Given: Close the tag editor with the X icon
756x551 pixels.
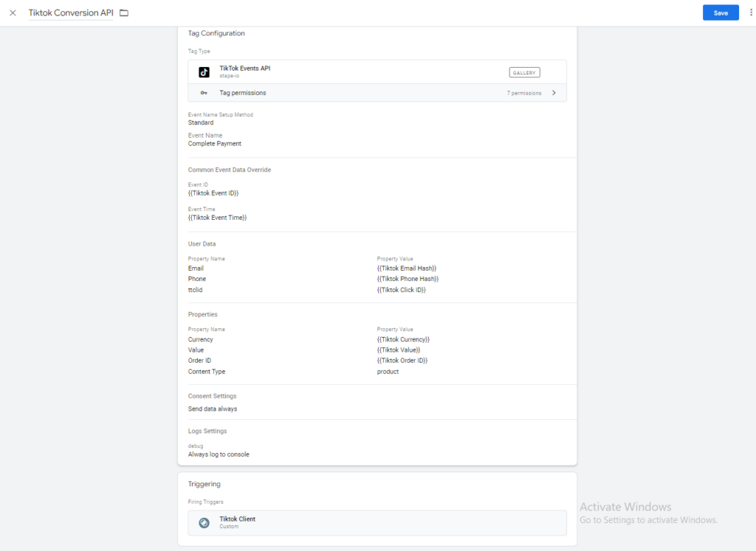Looking at the screenshot, I should click(13, 13).
